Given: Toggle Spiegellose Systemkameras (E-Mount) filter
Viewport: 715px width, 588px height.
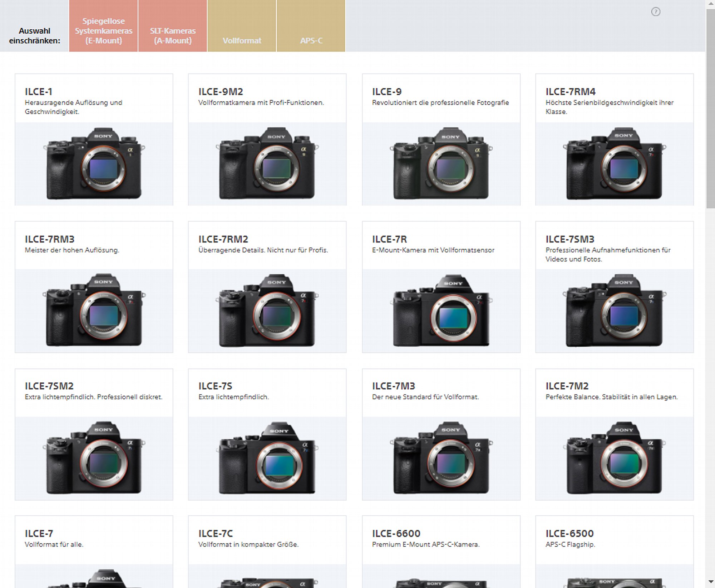Looking at the screenshot, I should click(x=104, y=31).
